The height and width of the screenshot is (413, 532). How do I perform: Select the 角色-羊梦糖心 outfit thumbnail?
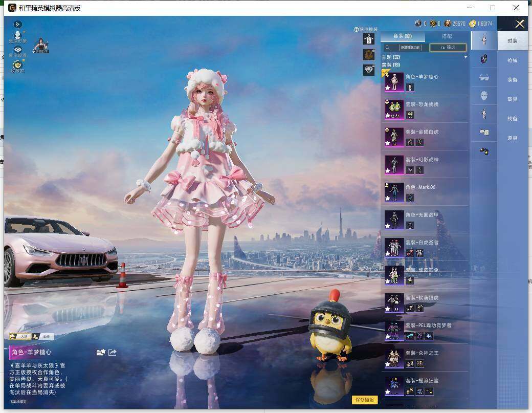pyautogui.click(x=394, y=82)
